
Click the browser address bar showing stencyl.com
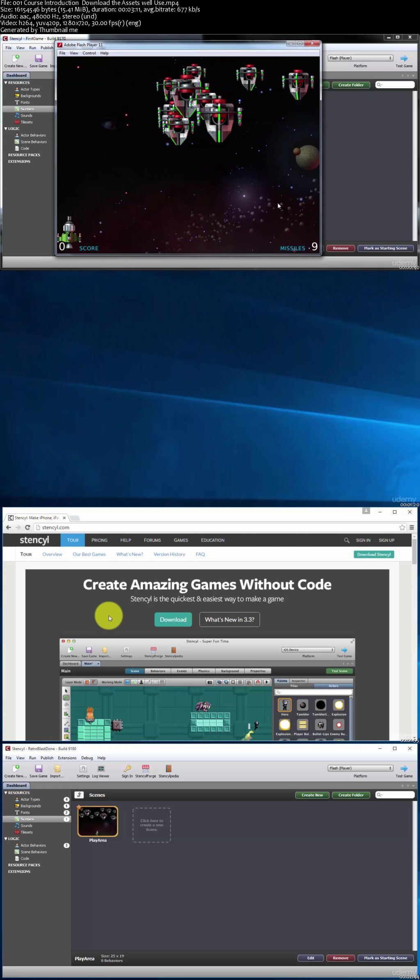(x=217, y=527)
